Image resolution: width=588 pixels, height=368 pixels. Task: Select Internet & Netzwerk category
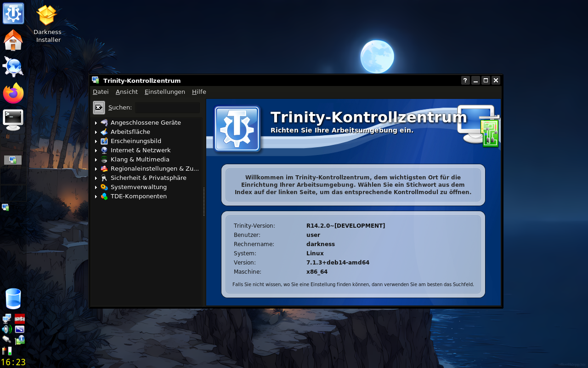141,150
